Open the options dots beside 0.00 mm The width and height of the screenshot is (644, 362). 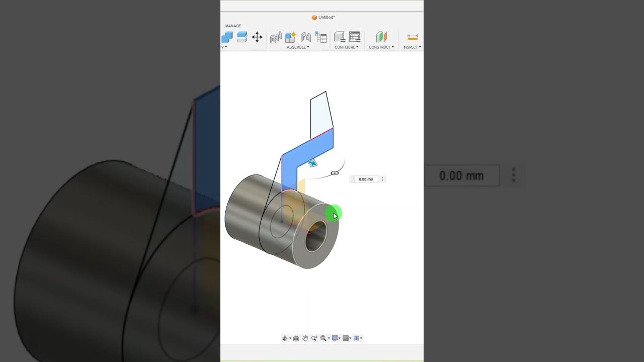click(382, 179)
